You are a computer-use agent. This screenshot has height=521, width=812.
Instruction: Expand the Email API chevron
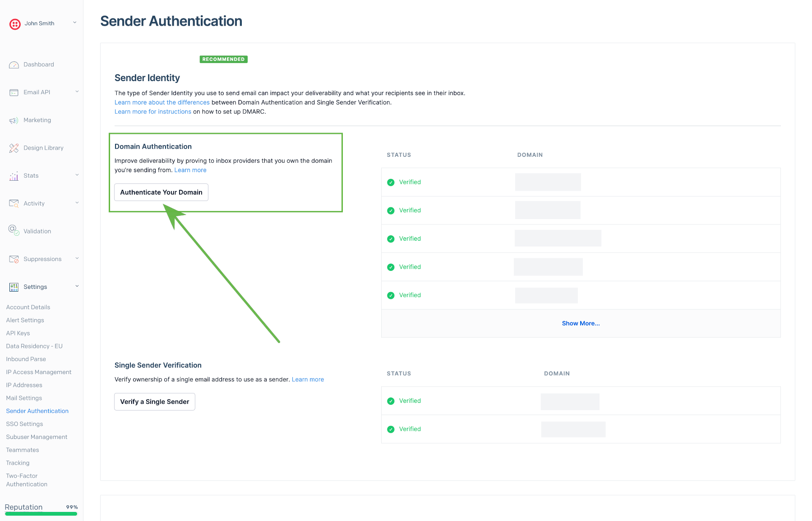pyautogui.click(x=77, y=91)
